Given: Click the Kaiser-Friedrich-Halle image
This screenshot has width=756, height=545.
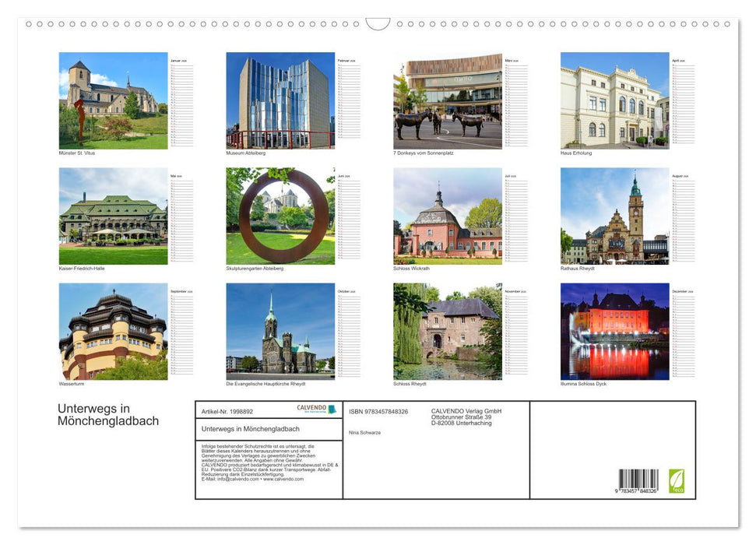Looking at the screenshot, I should pyautogui.click(x=114, y=216).
